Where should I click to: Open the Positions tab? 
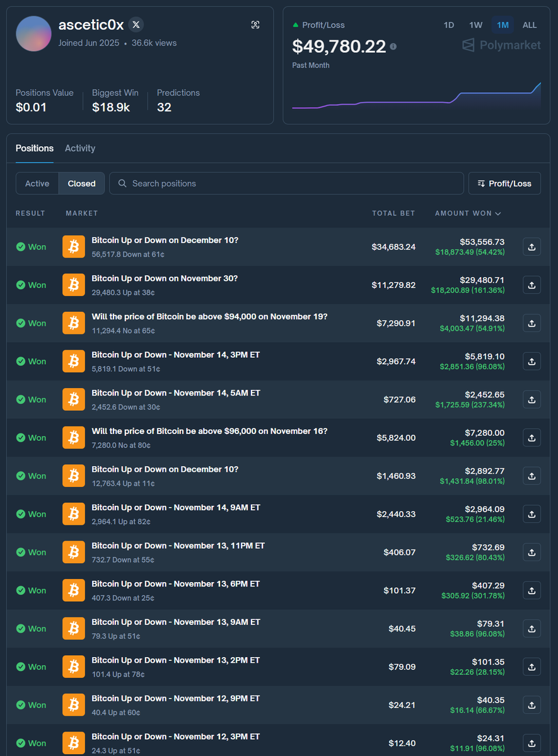pos(35,148)
